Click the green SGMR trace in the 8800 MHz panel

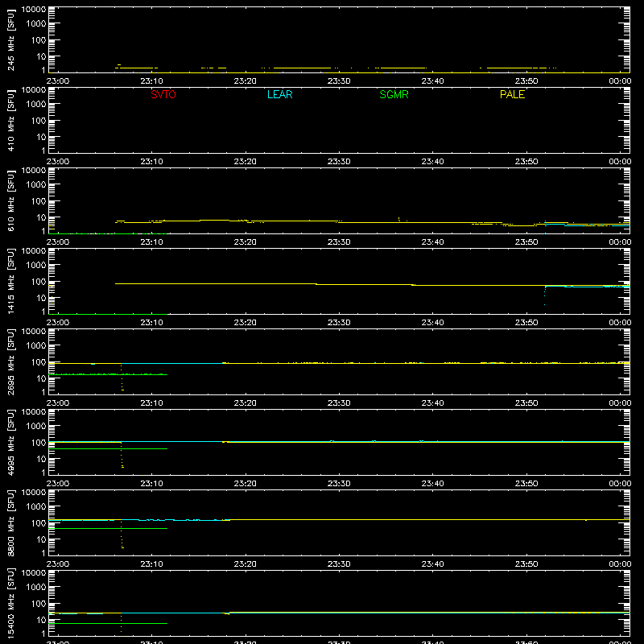[x=108, y=528]
